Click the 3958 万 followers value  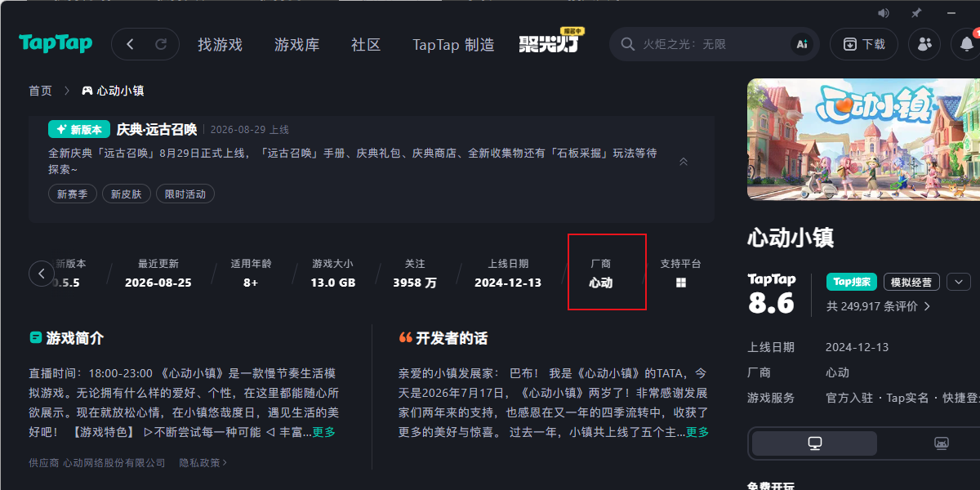pyautogui.click(x=415, y=283)
